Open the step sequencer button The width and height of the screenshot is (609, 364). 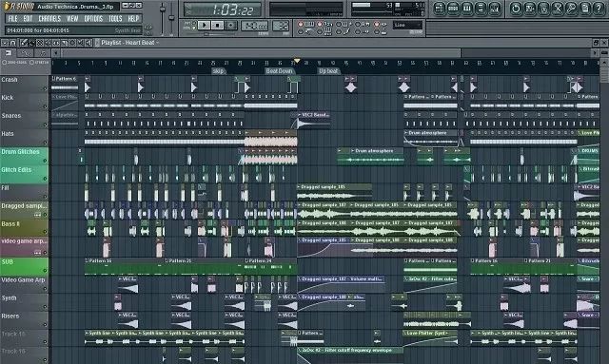tap(453, 9)
